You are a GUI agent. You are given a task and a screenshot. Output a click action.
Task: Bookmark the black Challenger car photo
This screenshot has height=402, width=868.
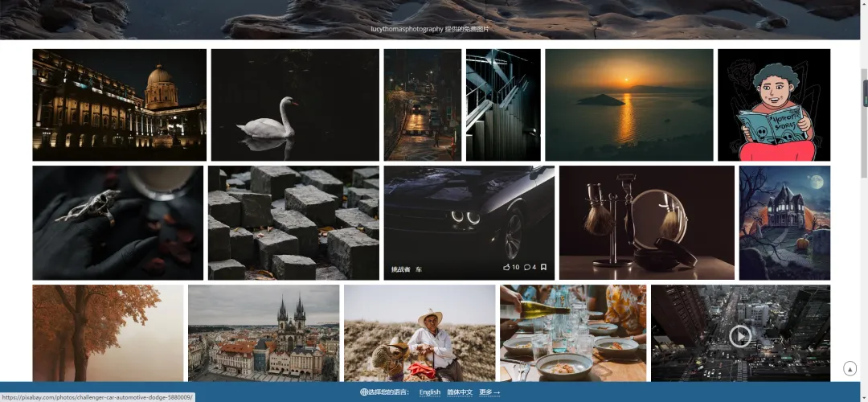[x=544, y=267]
